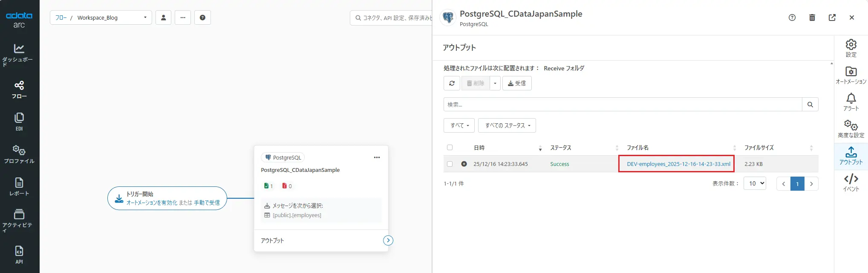The height and width of the screenshot is (273, 868).
Task: Open アクティビティ activity in sidebar
Action: click(19, 220)
